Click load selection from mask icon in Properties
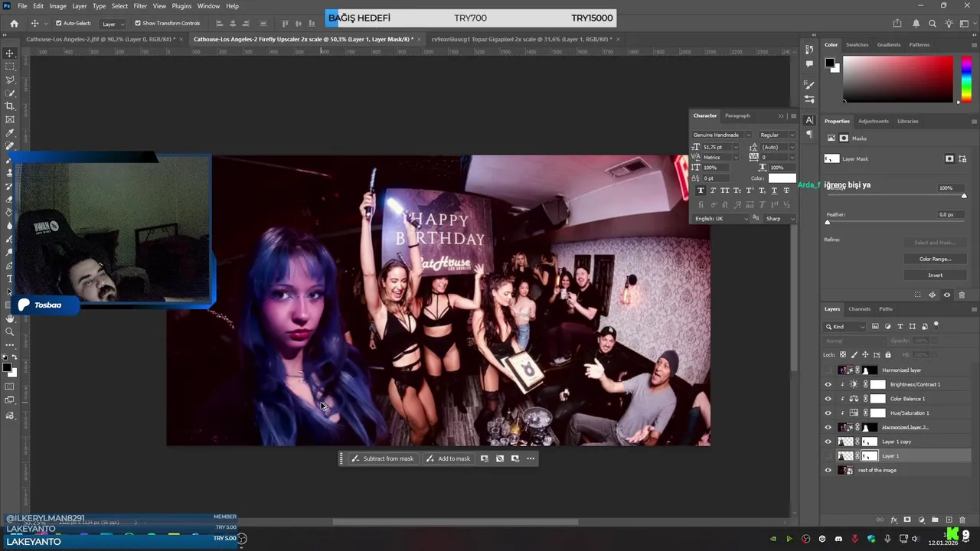The image size is (980, 551). point(918,295)
